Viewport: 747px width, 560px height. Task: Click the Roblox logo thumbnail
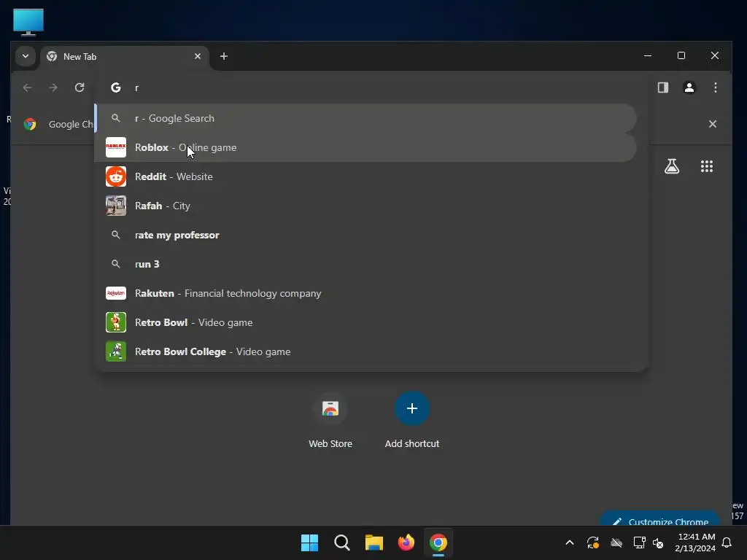116,147
